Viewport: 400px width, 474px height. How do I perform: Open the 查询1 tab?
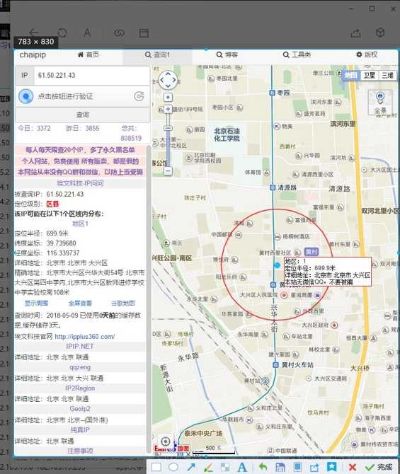click(157, 55)
